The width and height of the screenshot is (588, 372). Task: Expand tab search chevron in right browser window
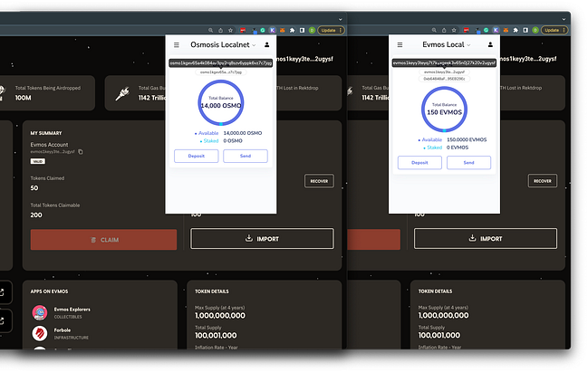pyautogui.click(x=564, y=19)
